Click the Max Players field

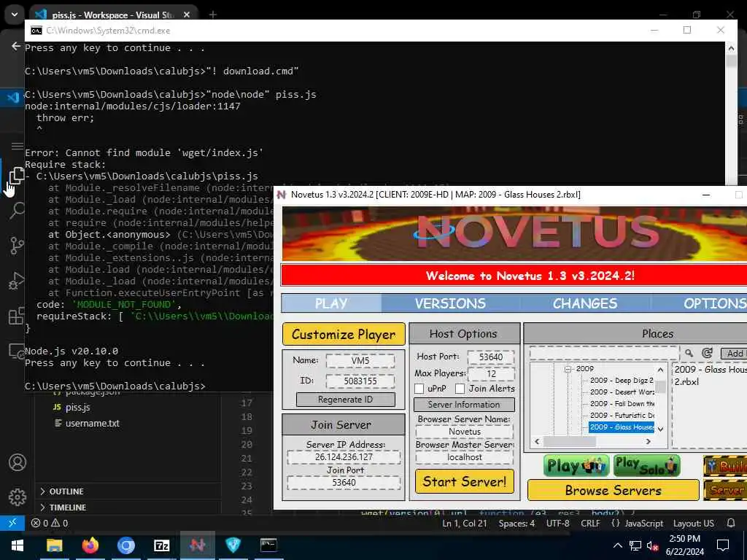491,374
